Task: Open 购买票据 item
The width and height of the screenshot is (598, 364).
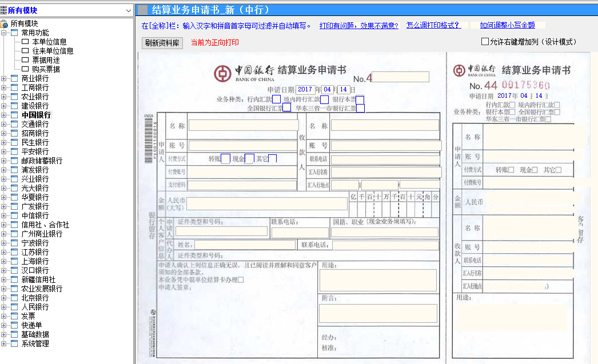Action: tap(46, 69)
